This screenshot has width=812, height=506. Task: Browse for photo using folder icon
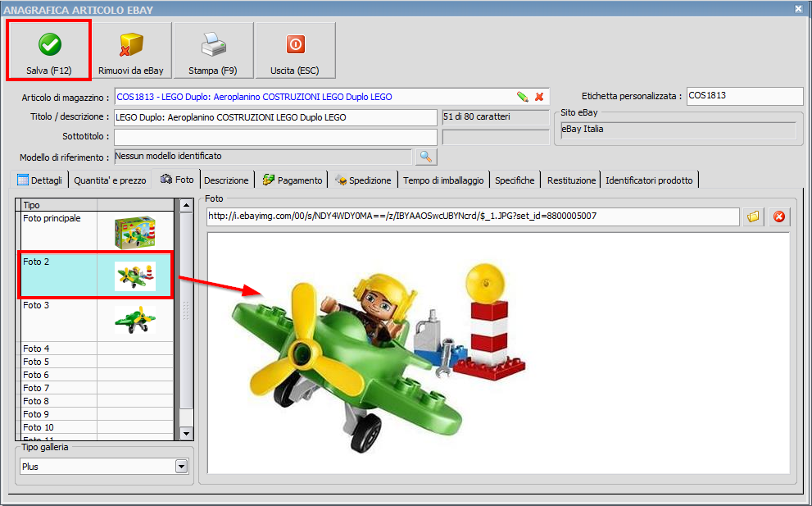[x=753, y=217]
